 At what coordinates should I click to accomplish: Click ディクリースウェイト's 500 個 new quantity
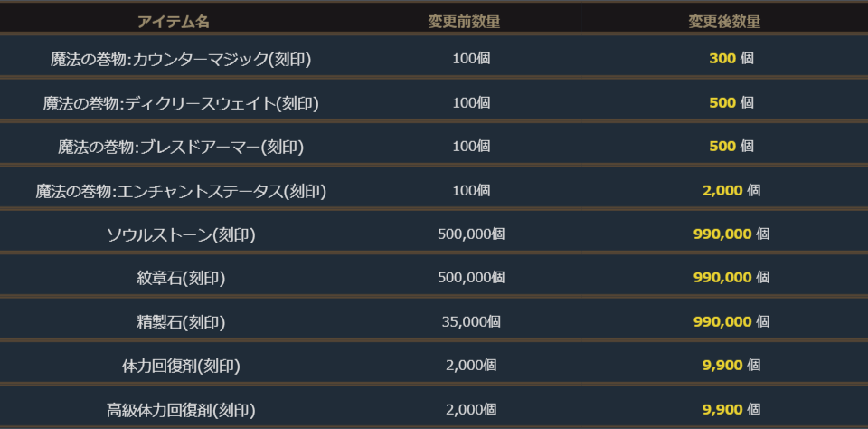point(731,102)
